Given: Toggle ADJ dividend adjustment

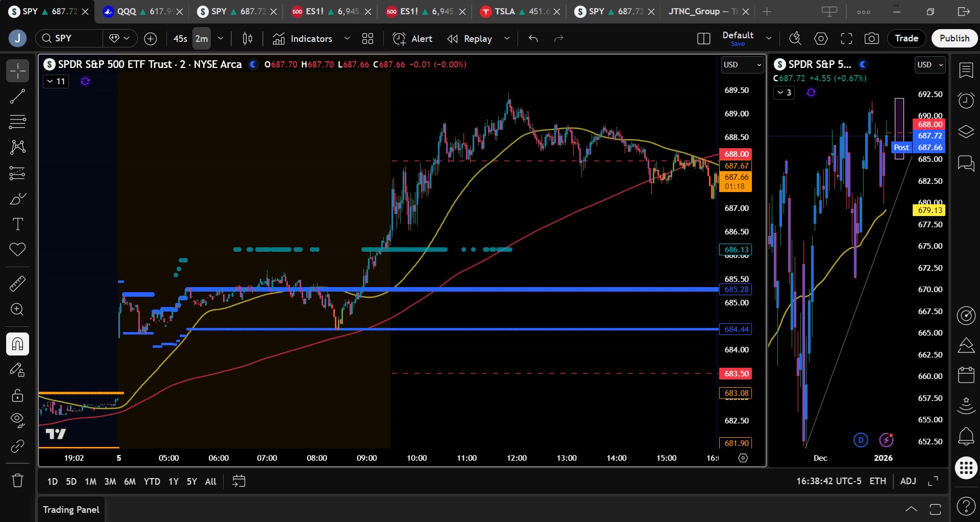Looking at the screenshot, I should click(x=908, y=481).
